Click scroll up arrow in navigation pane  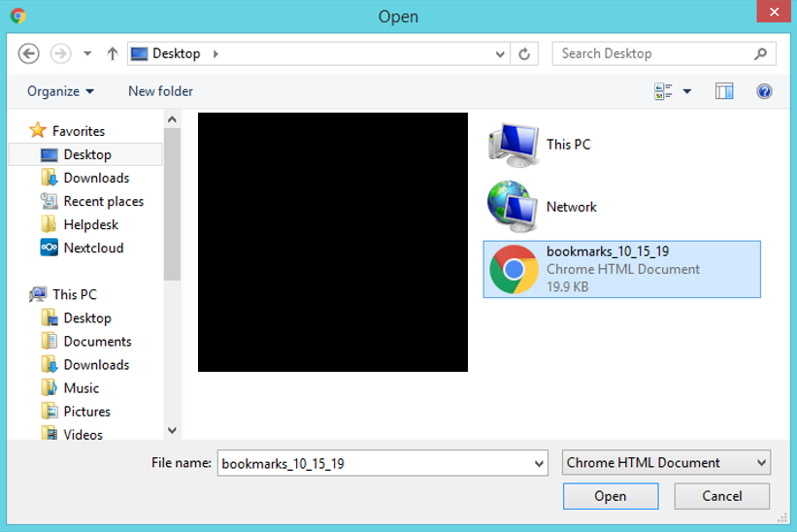pos(172,120)
